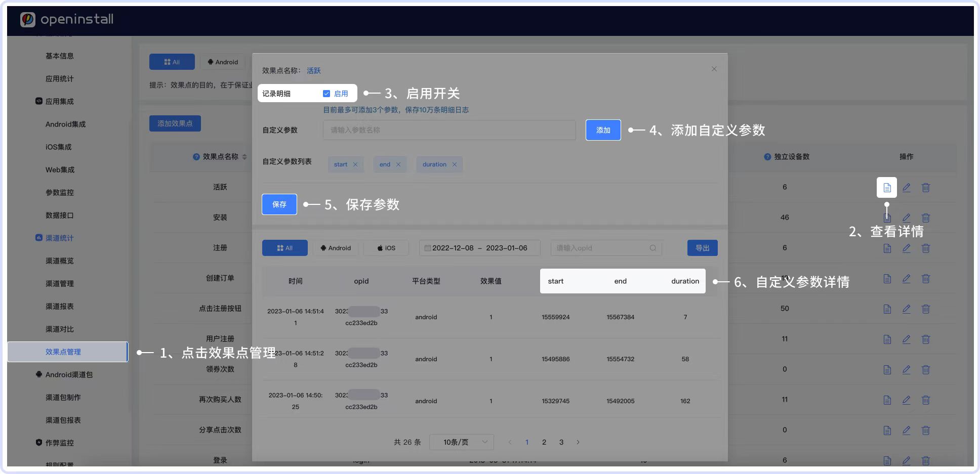The height and width of the screenshot is (474, 980).
Task: Edit the 再次购买人数 effect point
Action: click(906, 400)
